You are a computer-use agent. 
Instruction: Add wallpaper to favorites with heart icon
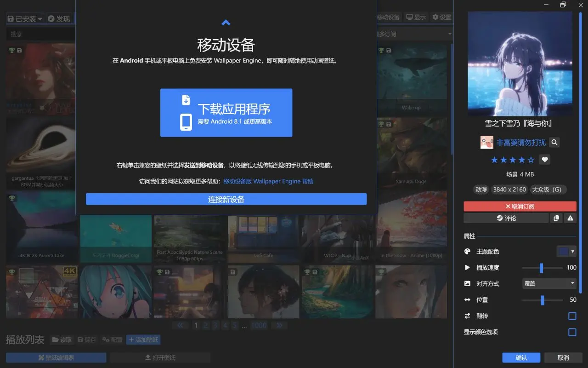pos(545,160)
